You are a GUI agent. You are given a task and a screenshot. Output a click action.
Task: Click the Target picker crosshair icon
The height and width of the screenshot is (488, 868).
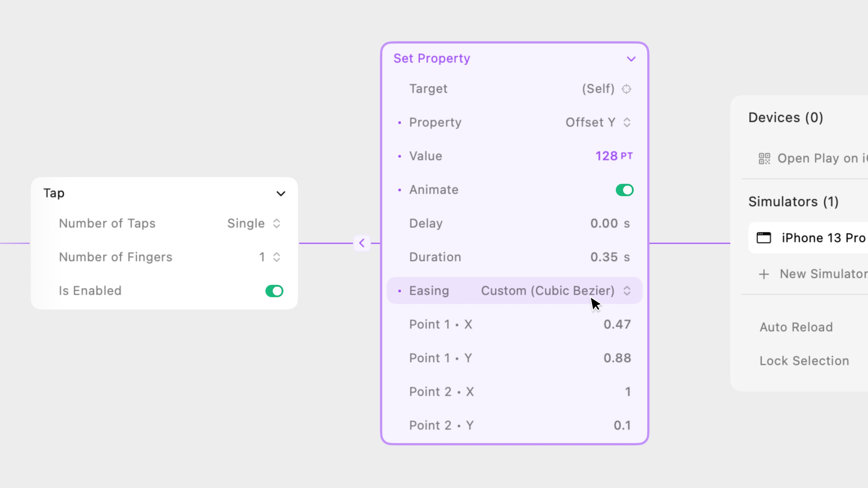626,89
